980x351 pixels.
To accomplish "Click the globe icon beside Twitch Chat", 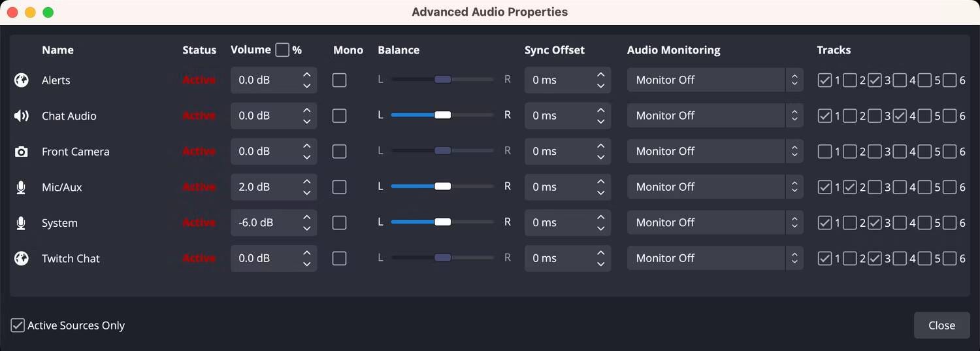I will pos(22,259).
